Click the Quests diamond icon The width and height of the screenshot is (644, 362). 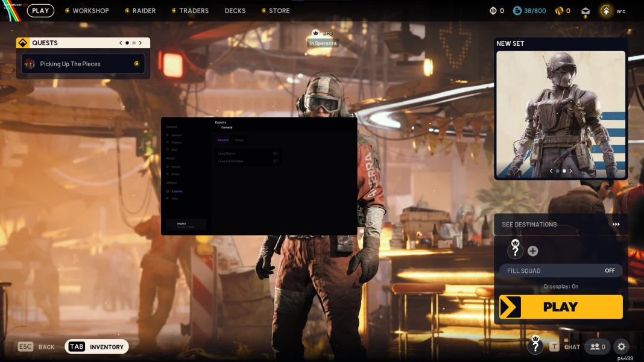point(22,43)
